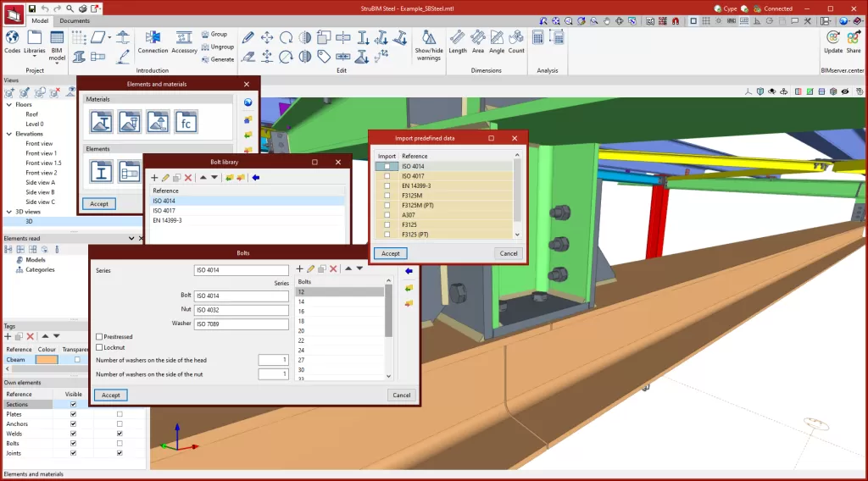
Task: Click the Washer input field
Action: pos(242,324)
